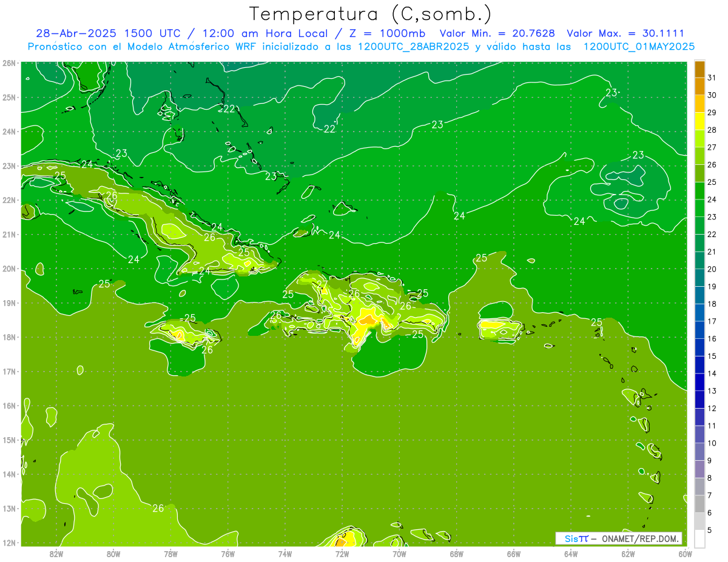Click the '64W' longitude axis label
728x562 pixels.
tap(571, 554)
